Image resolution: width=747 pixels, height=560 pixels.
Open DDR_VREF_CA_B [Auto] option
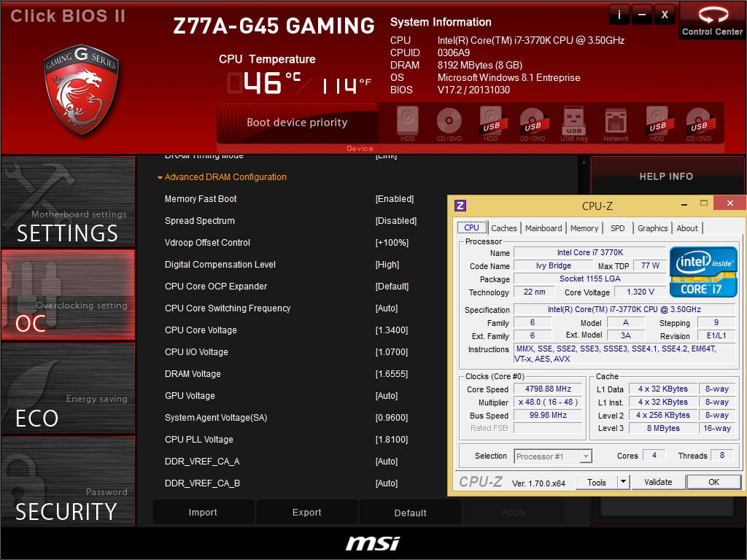(387, 483)
